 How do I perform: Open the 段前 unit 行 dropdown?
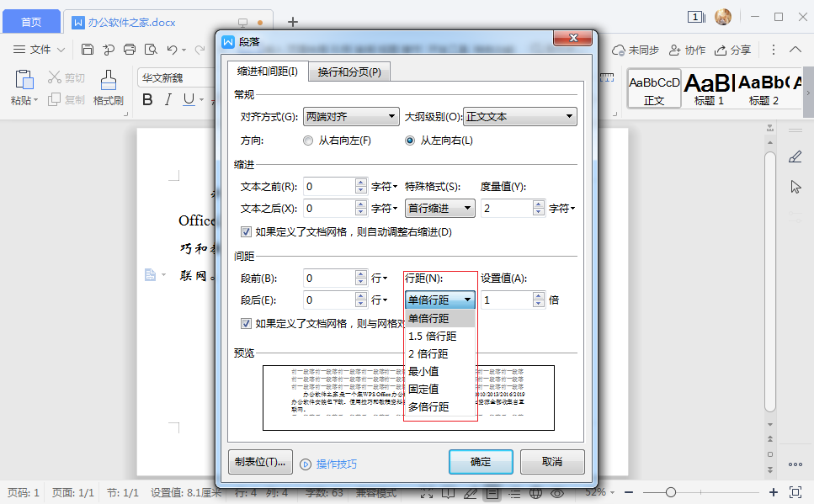379,279
